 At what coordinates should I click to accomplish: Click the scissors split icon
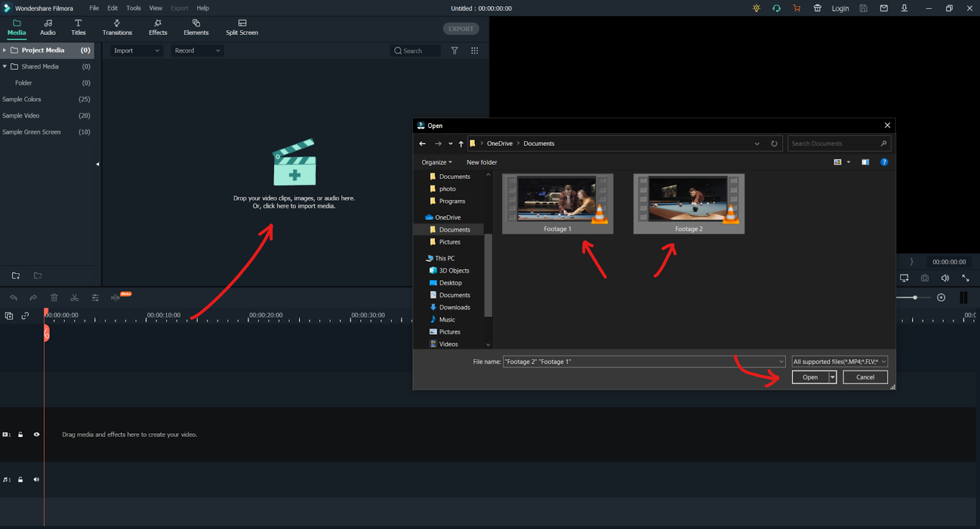(75, 298)
